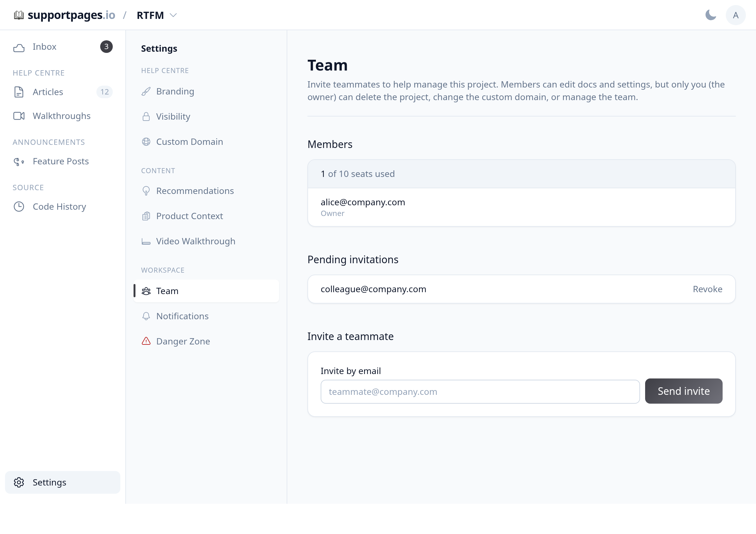This screenshot has width=756, height=534.
Task: Click the Articles document icon
Action: click(x=19, y=92)
